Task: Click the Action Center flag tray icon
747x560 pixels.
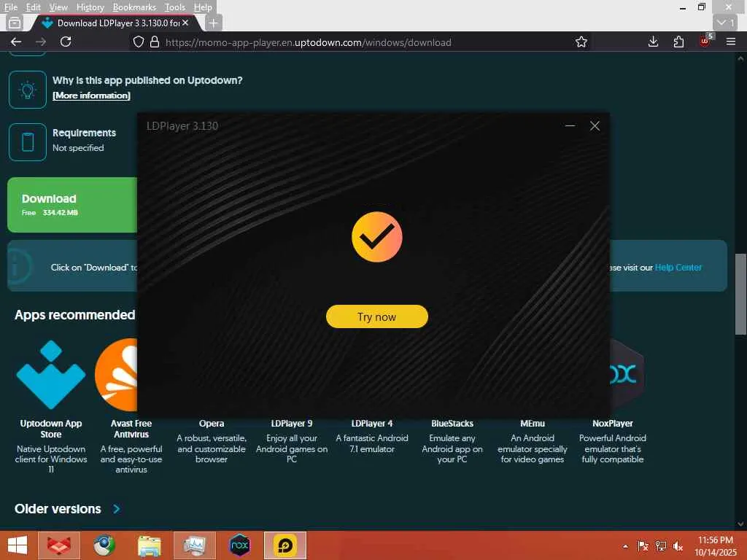Action: [x=643, y=546]
